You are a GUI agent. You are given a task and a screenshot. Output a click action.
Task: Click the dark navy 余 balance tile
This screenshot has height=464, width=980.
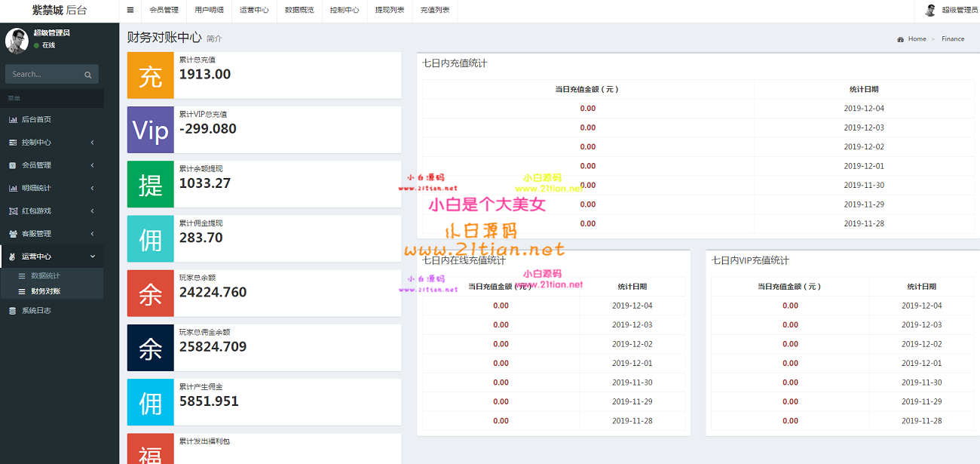(x=151, y=348)
